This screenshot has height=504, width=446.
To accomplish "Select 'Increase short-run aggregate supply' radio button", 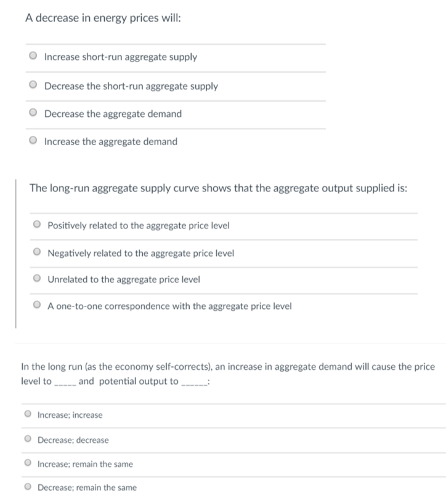I will (x=33, y=57).
